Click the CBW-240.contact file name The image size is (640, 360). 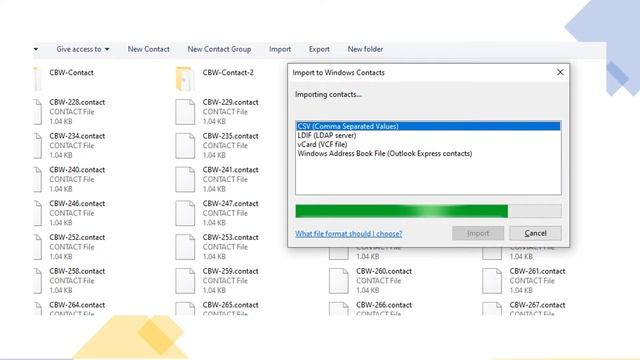point(77,170)
